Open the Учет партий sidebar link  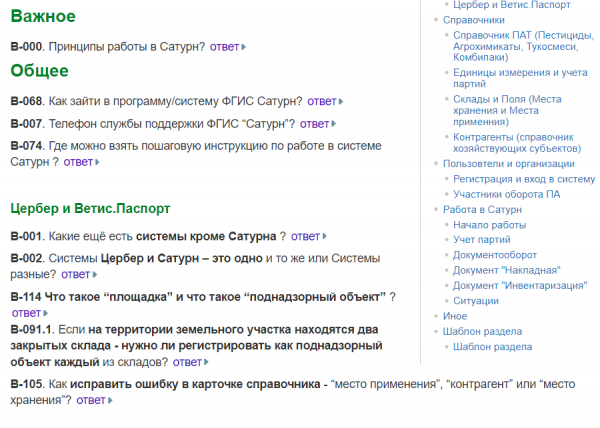point(481,240)
